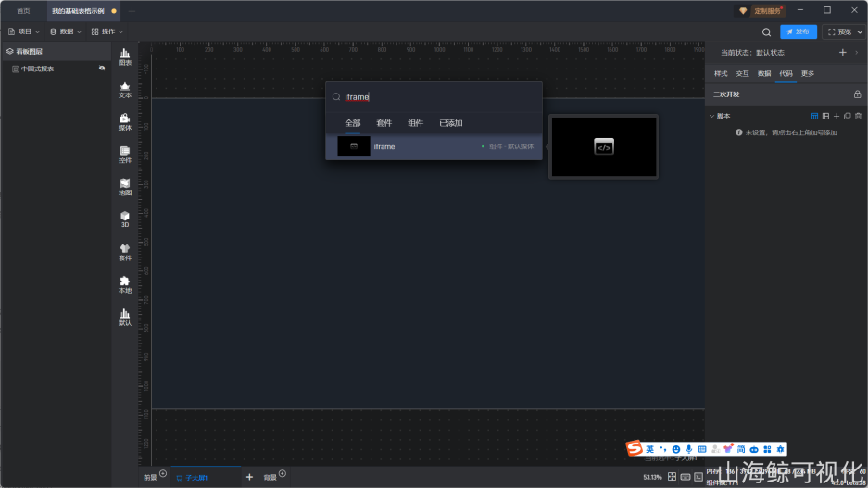Click the lock icon next to 二次开发

click(x=857, y=94)
